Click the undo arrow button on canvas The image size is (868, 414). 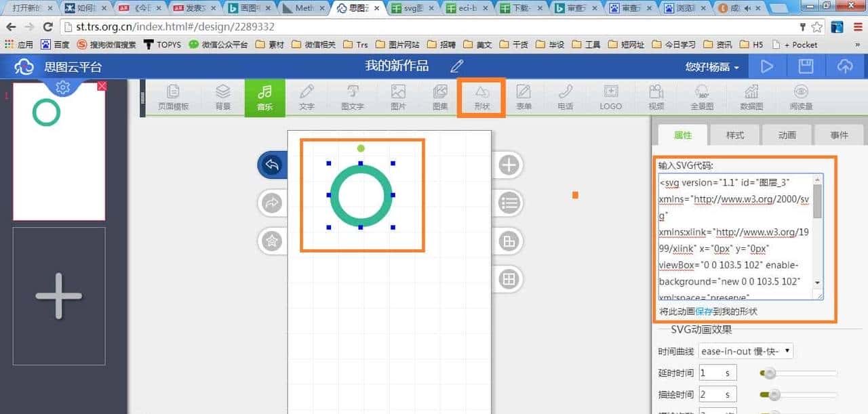(272, 165)
